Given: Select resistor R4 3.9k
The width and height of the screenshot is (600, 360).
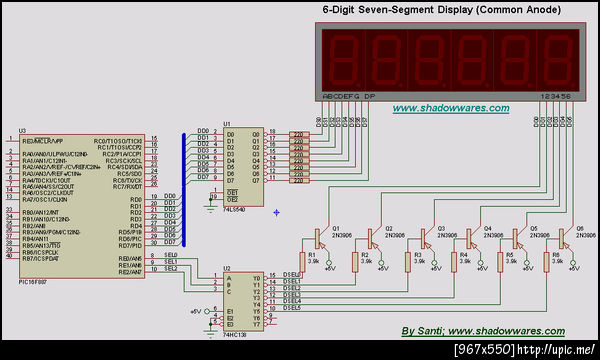Looking at the screenshot, I should 454,262.
